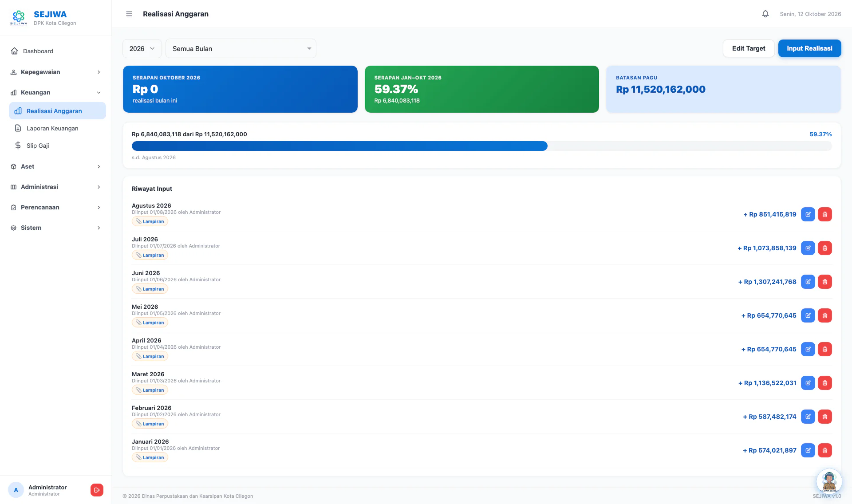The width and height of the screenshot is (852, 504).
Task: Open the chatbot assistant avatar
Action: coord(829,481)
